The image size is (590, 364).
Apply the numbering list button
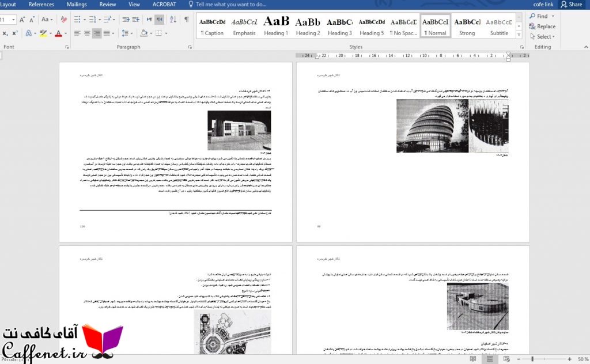click(x=92, y=20)
